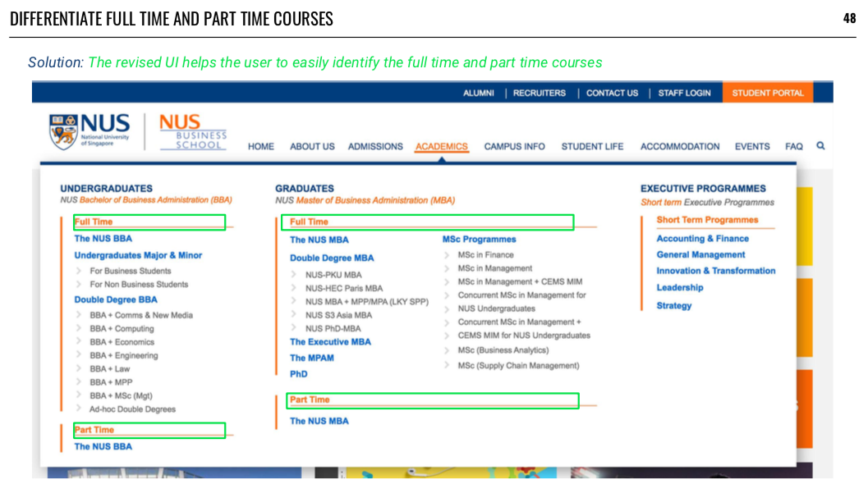868x489 pixels.
Task: Select NUS MBA + MPP/MPA (LKY SPP)
Action: [x=366, y=301]
